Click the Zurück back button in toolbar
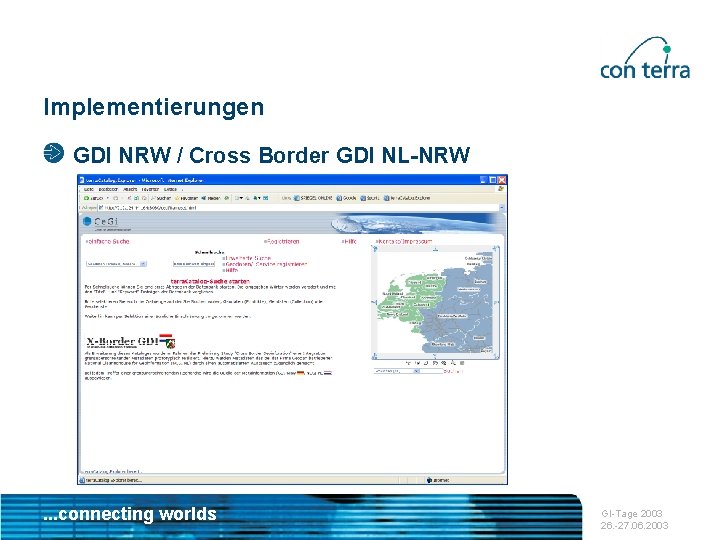This screenshot has width=720, height=540. [x=94, y=198]
